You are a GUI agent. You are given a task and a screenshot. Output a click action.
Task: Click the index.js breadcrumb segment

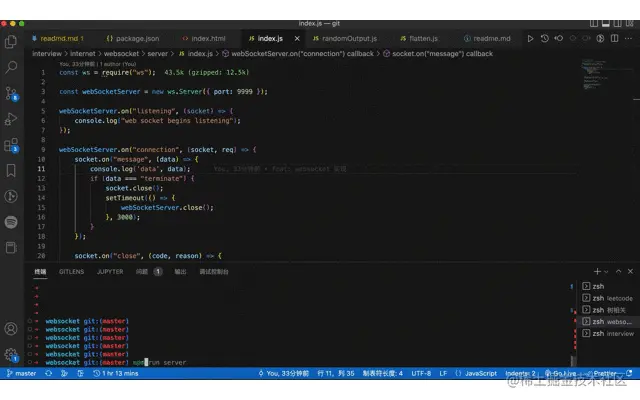[x=196, y=53]
